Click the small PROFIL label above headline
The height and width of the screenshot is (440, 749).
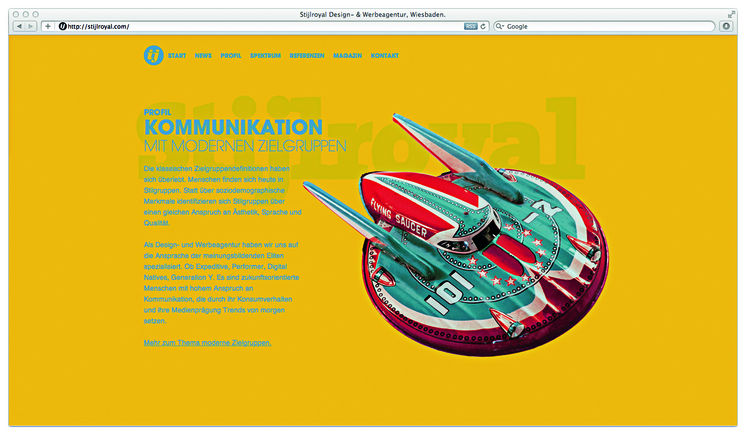click(x=157, y=112)
